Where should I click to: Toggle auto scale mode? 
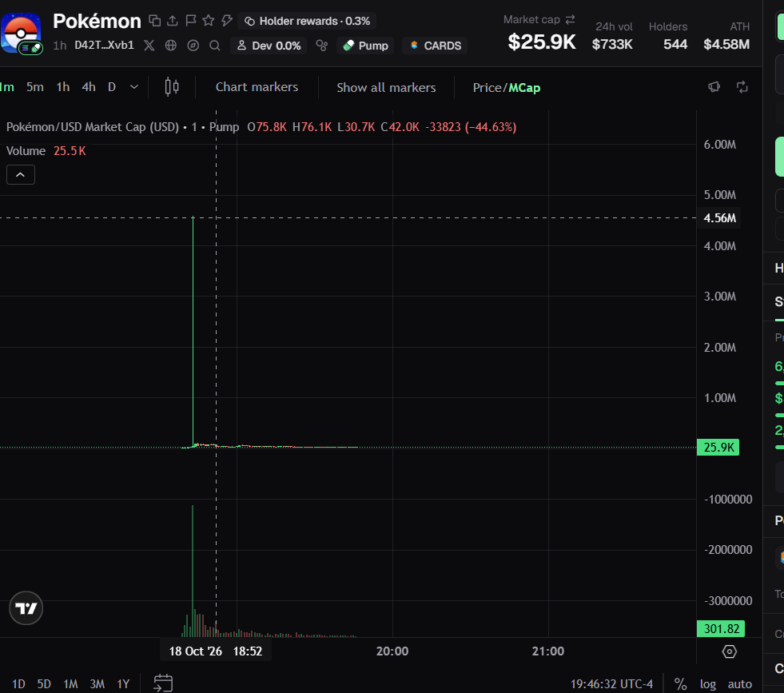coord(739,684)
